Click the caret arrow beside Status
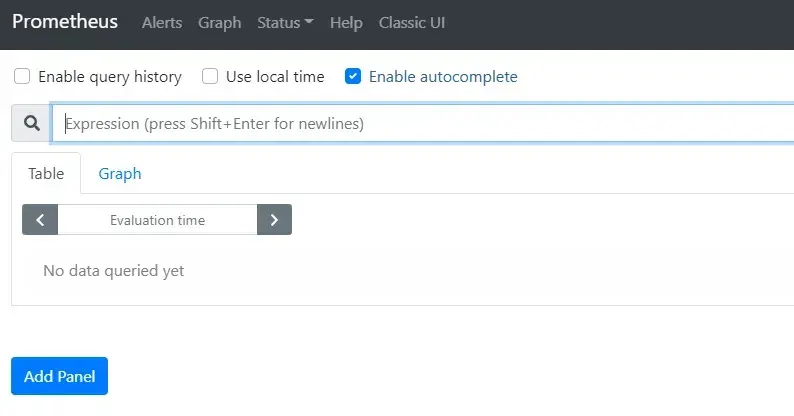Viewport: 794px width, 416px height. point(309,23)
